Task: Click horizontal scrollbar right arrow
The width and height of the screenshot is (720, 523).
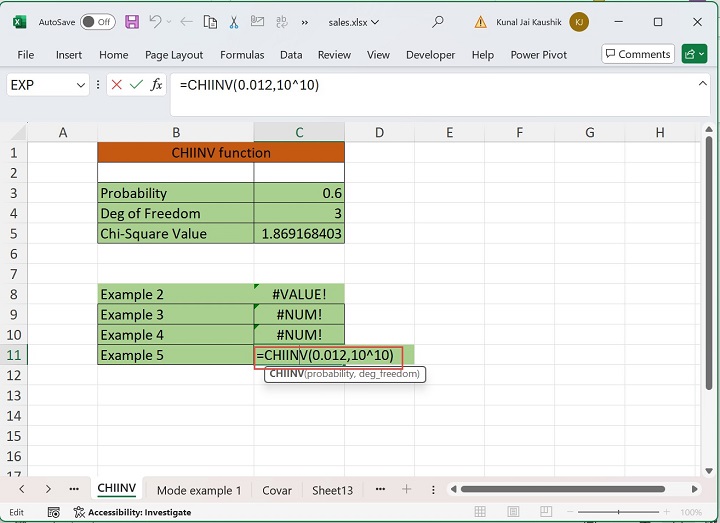Action: click(695, 489)
